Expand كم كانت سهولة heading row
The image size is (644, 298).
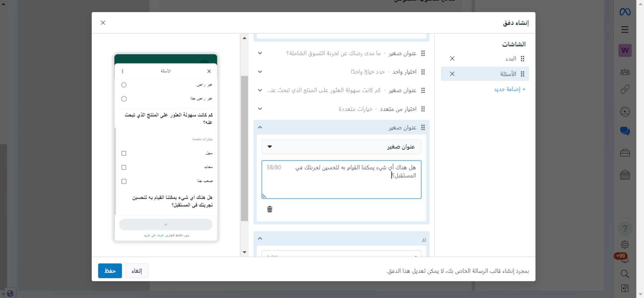[x=260, y=91]
